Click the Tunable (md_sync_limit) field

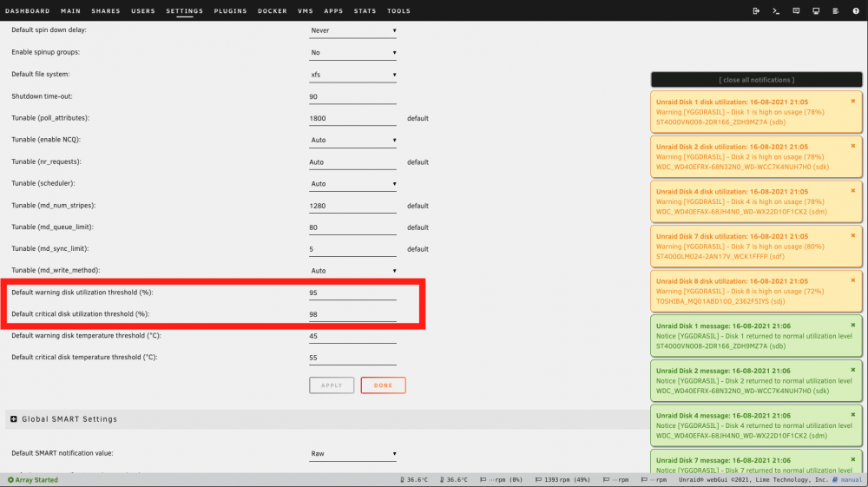coord(352,249)
